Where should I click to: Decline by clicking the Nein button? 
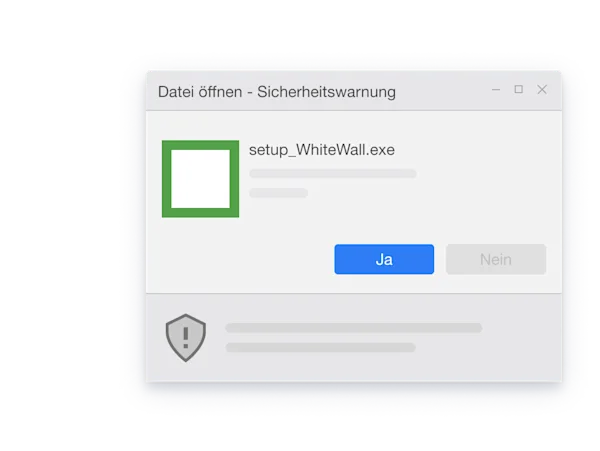tap(496, 259)
